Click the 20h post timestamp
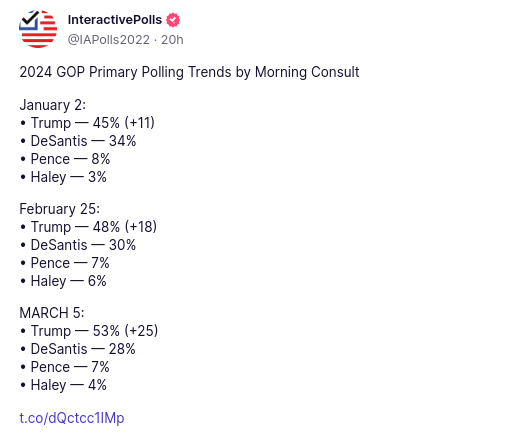The image size is (526, 437). pos(172,40)
